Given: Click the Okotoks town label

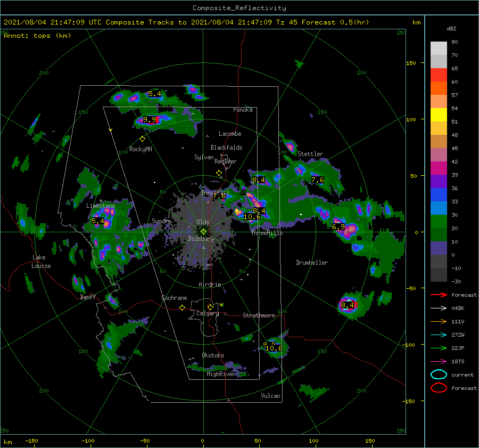Looking at the screenshot, I should click(x=213, y=355).
